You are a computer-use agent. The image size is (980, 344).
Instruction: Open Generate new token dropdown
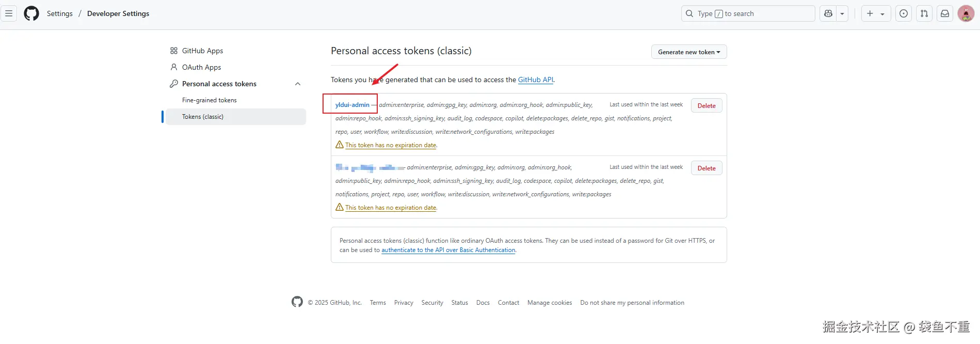689,52
